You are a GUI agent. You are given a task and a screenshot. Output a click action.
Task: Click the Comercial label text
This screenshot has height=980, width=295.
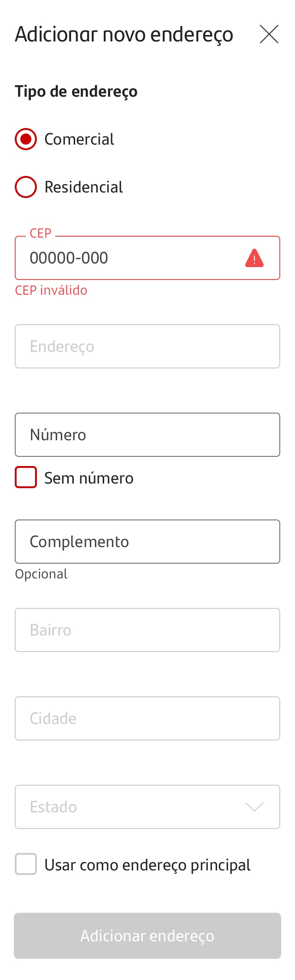[79, 139]
